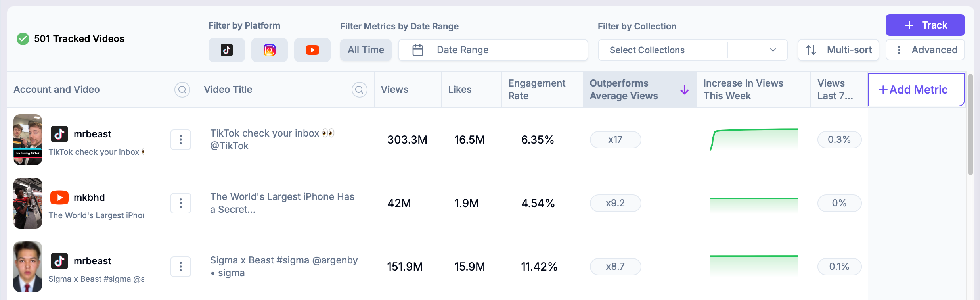Click search icon in Account and Video column

[182, 90]
